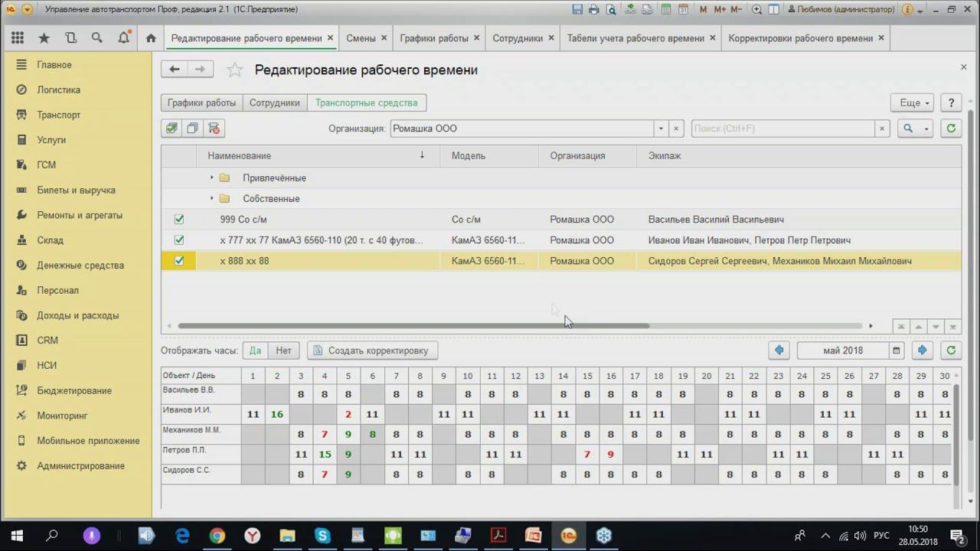Refresh the vehicle list with the green arrow
The height and width of the screenshot is (551, 980).
tap(951, 129)
